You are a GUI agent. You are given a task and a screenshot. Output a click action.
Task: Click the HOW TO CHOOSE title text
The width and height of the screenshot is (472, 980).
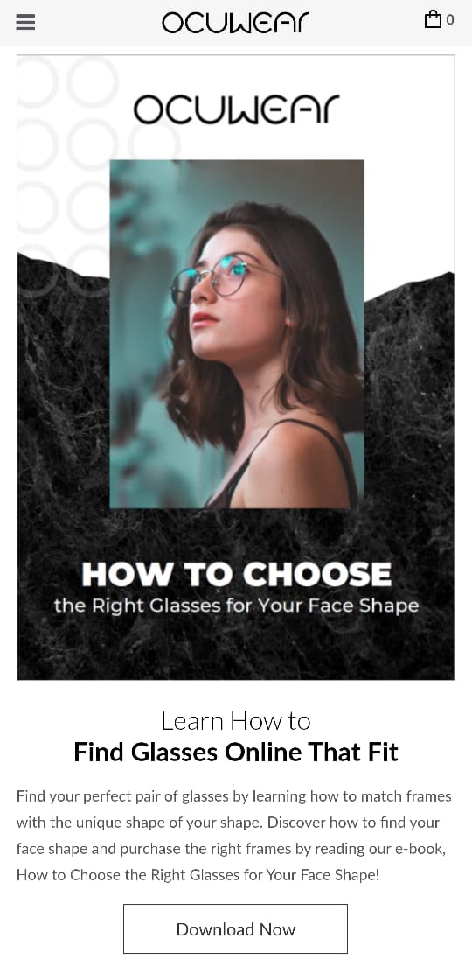pyautogui.click(x=236, y=575)
